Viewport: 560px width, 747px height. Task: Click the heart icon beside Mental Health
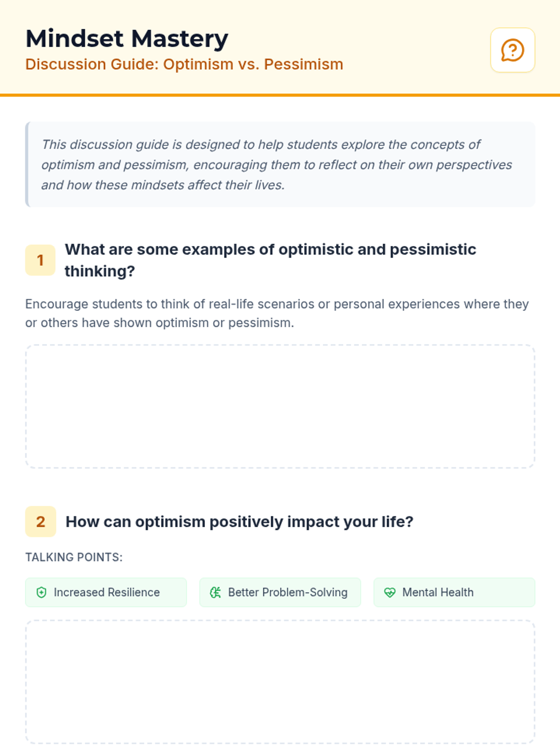[x=390, y=592]
